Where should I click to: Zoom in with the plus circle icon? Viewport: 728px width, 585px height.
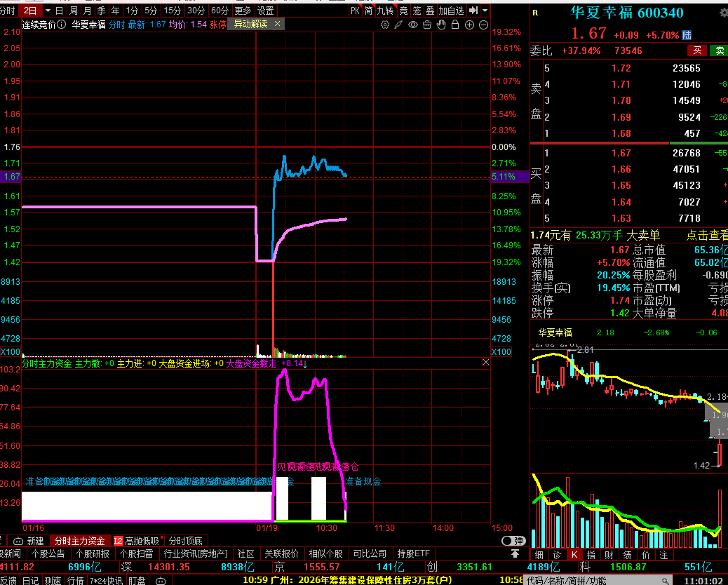tap(469, 25)
